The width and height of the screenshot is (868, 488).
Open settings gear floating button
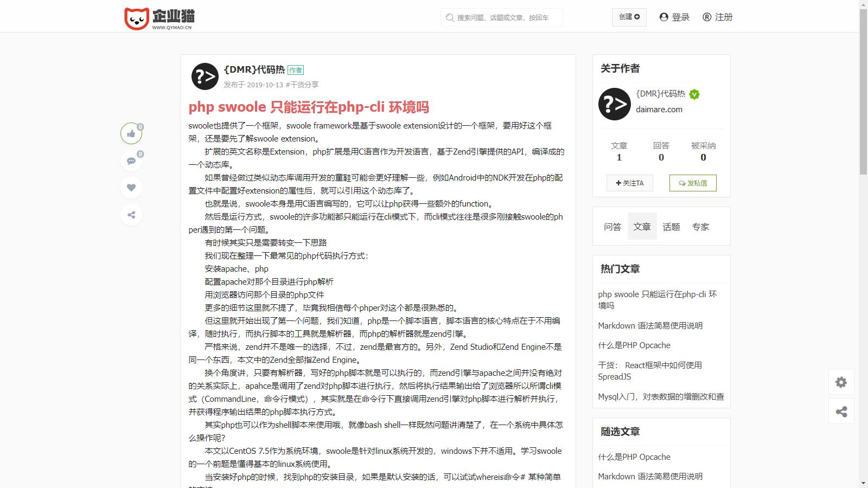(x=841, y=382)
